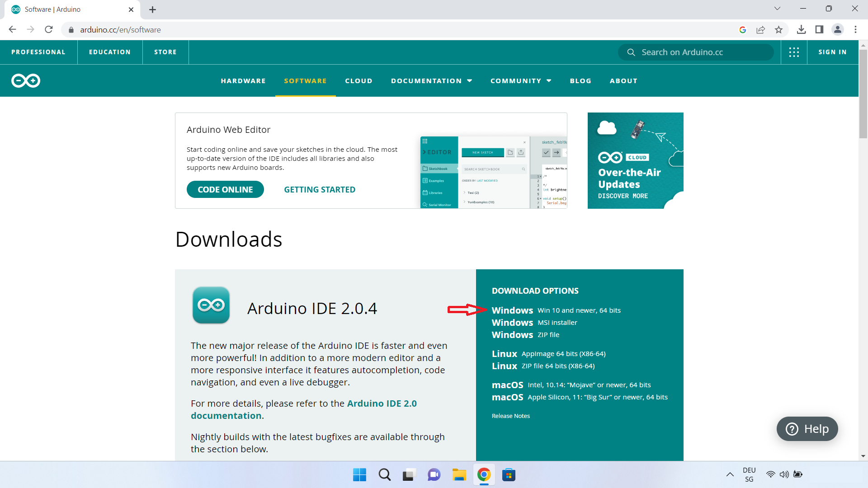Image resolution: width=868 pixels, height=488 pixels.
Task: Open Chrome downloads icon
Action: 801,30
